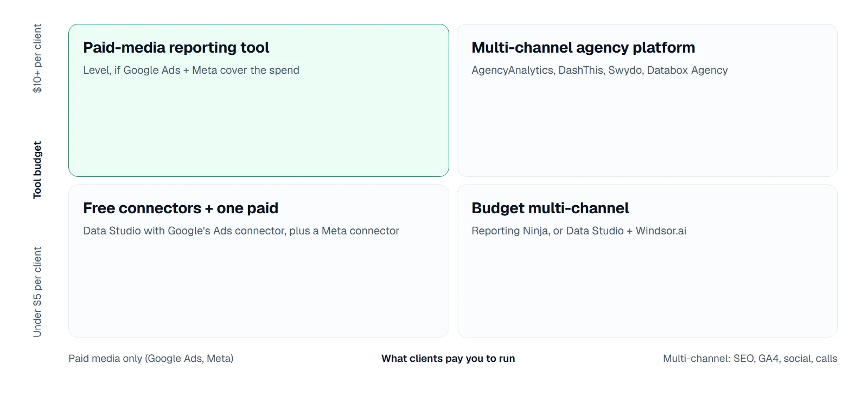Click 'Level, if Google Ads + Meta cover the spend'
Image resolution: width=868 pixels, height=395 pixels.
(191, 70)
